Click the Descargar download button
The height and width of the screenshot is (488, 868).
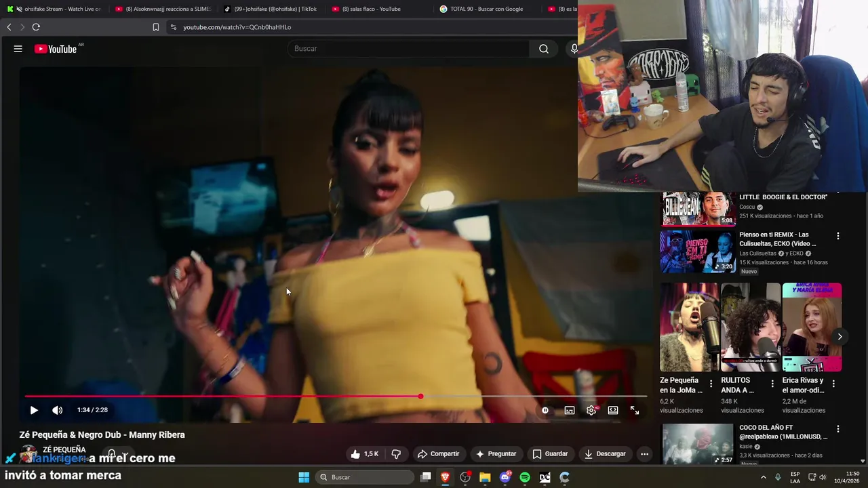tap(605, 454)
